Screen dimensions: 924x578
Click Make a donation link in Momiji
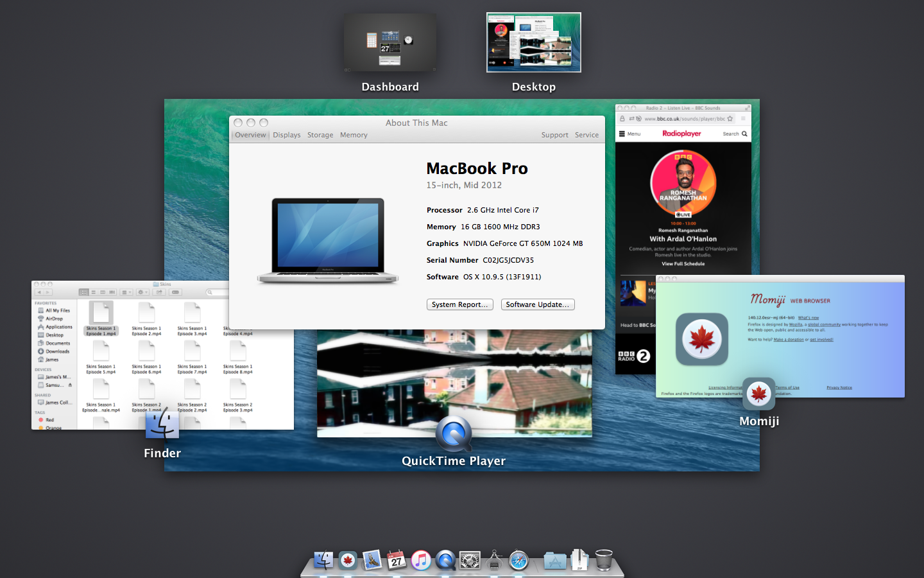tap(789, 340)
